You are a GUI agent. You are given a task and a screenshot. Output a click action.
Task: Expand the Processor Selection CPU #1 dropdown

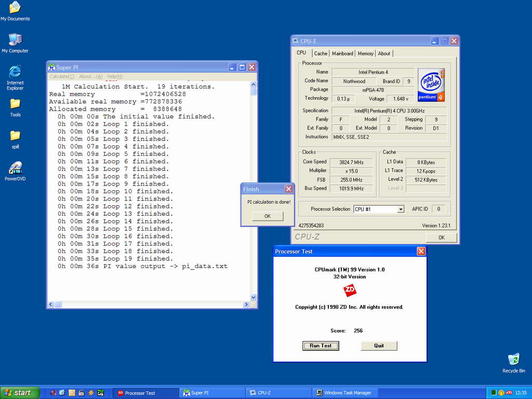[x=401, y=209]
